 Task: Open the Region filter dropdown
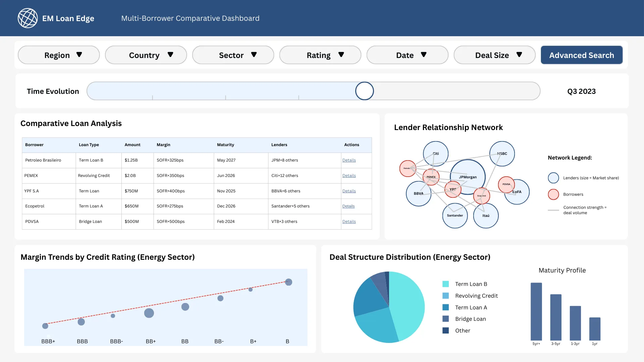tap(59, 55)
